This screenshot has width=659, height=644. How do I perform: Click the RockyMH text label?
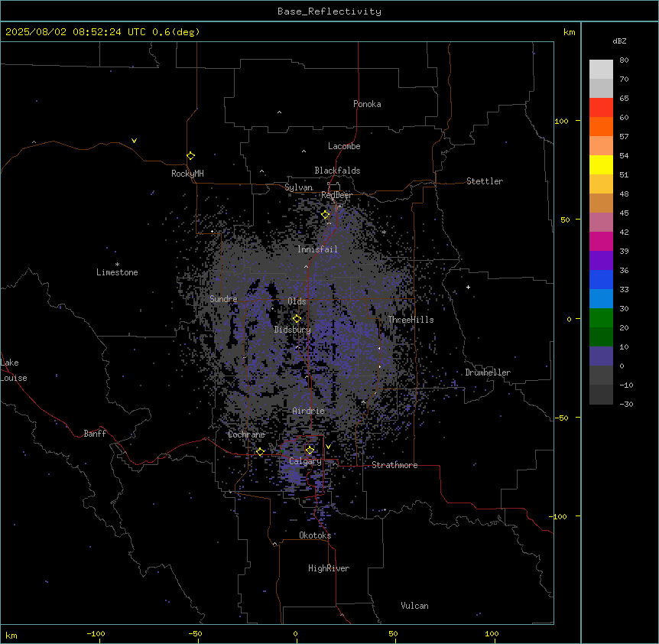[x=187, y=174]
